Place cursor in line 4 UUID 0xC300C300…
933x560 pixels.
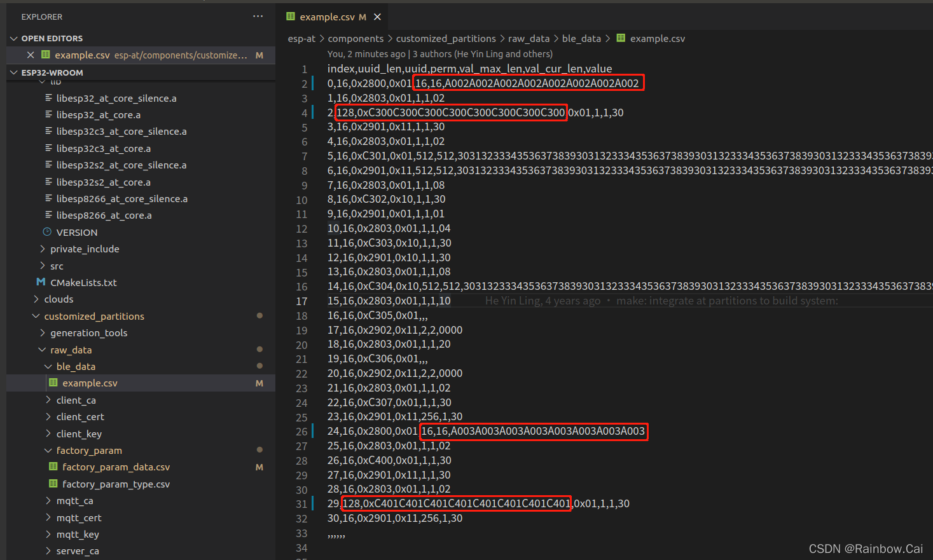[x=460, y=113]
